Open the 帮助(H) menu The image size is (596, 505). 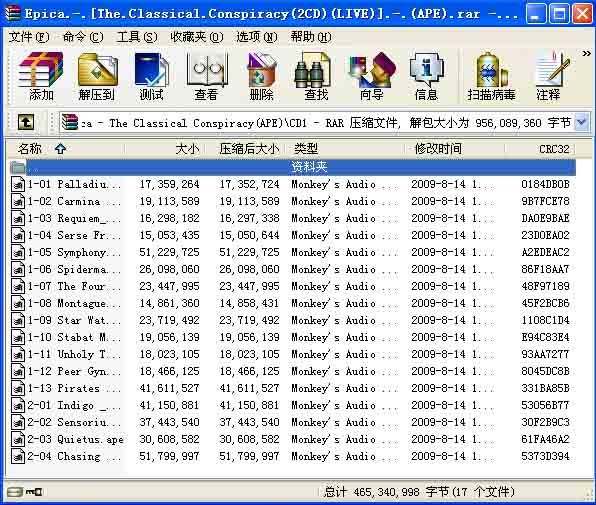click(x=311, y=37)
